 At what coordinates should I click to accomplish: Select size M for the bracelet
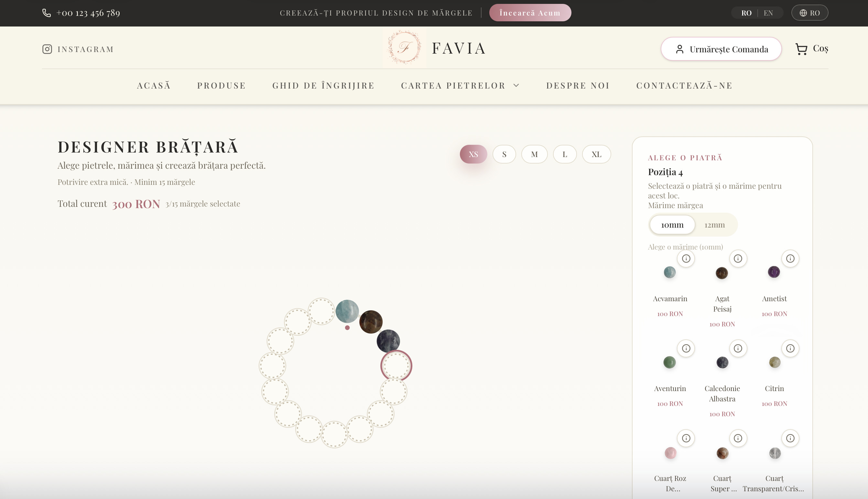(534, 154)
